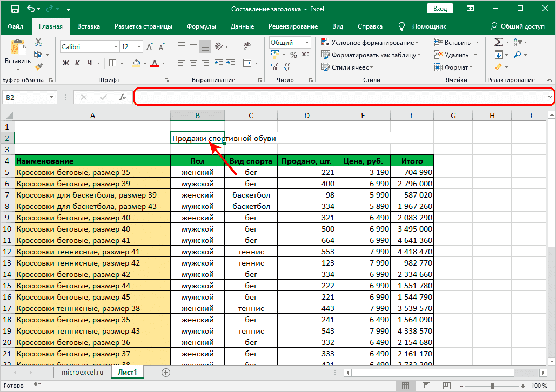Open the Формулы ribbon tab
This screenshot has height=392, width=556.
201,26
